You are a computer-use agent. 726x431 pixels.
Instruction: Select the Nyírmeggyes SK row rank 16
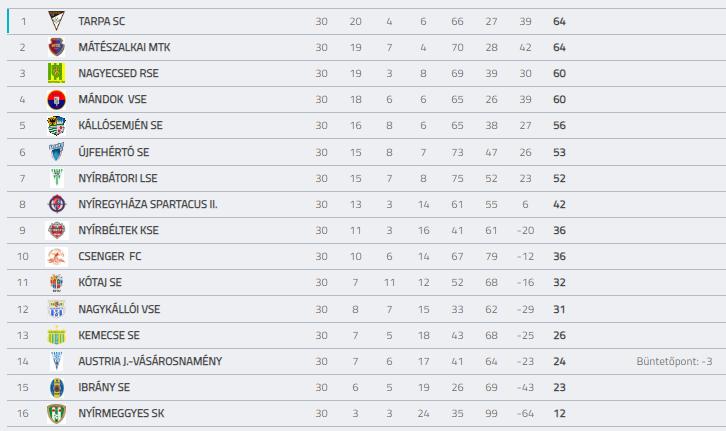pyautogui.click(x=23, y=413)
